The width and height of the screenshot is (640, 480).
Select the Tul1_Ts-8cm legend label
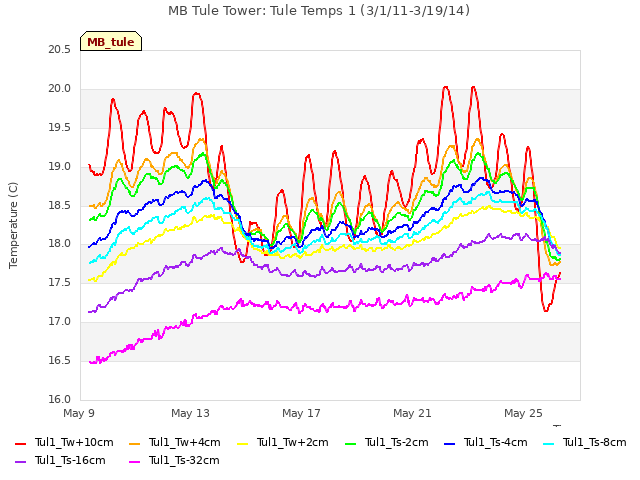595,442
